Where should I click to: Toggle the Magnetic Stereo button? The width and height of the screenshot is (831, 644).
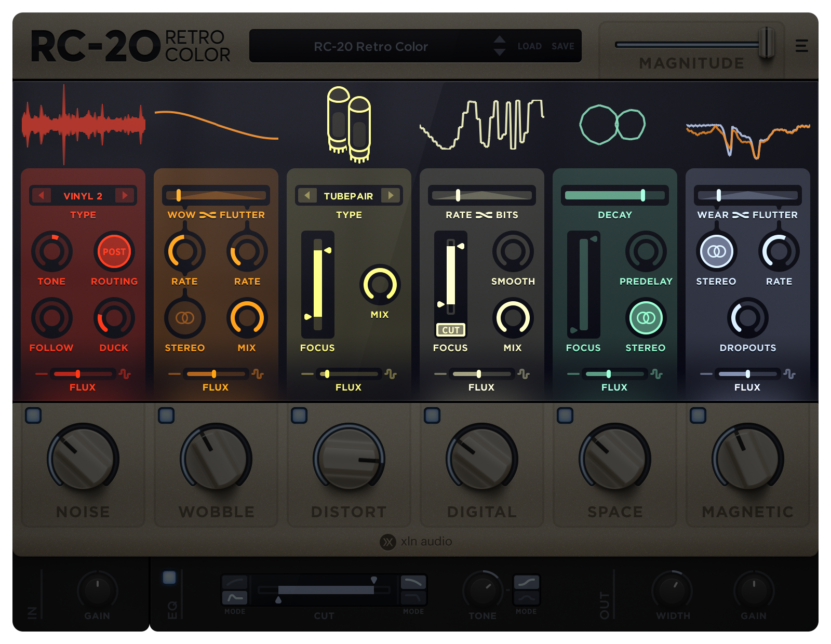point(717,251)
